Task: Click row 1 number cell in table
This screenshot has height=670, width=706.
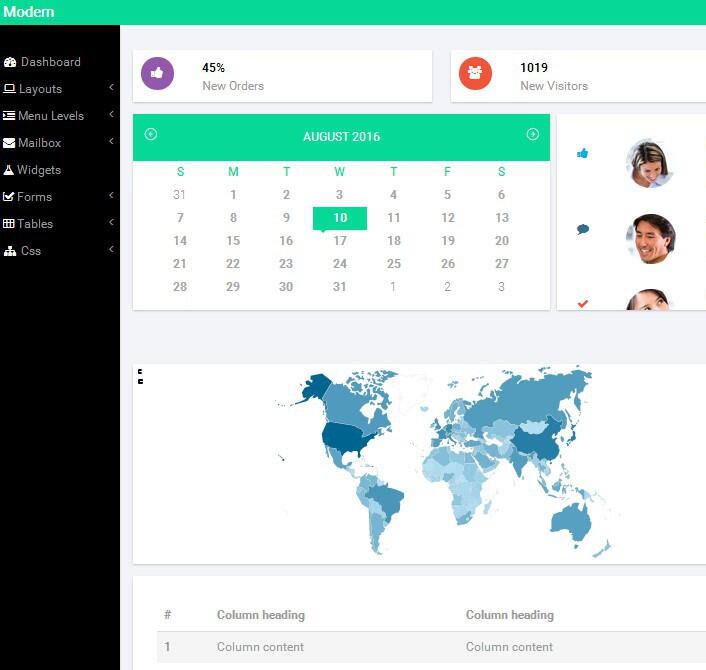Action: coord(167,647)
